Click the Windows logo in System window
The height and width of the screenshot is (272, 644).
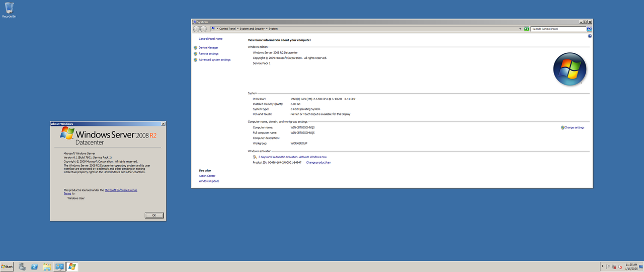570,70
